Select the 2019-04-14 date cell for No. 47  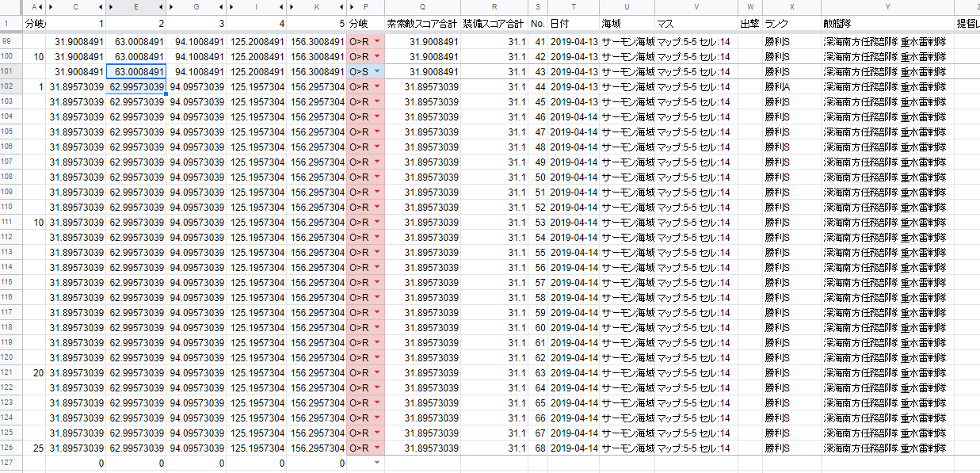574,132
